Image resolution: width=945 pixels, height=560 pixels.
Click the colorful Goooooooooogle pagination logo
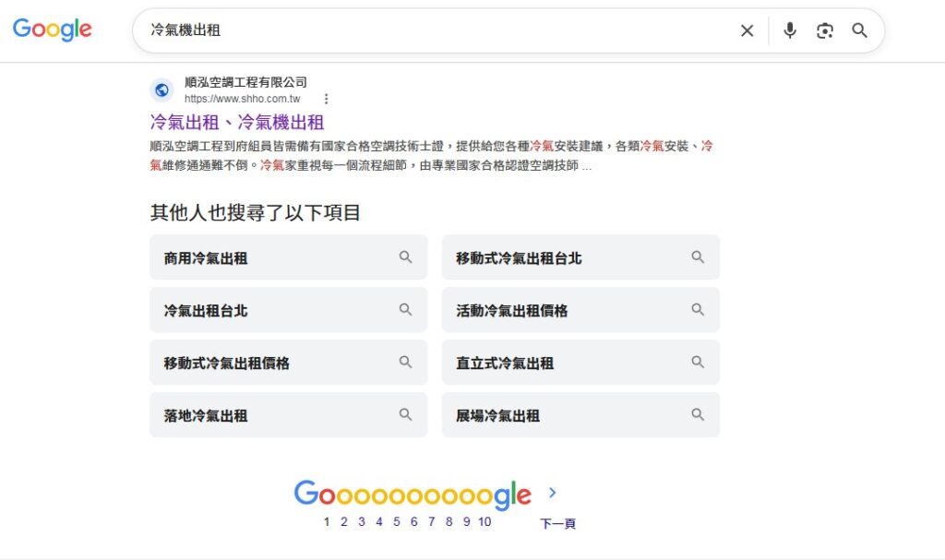[x=413, y=494]
